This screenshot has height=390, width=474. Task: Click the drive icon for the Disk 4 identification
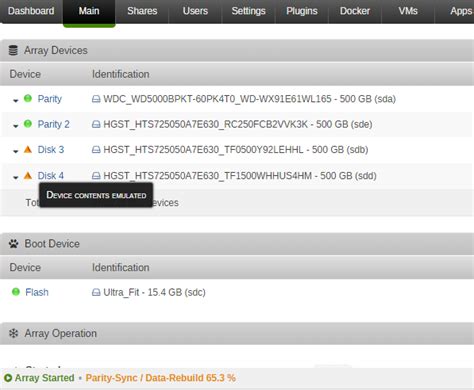[x=96, y=176]
